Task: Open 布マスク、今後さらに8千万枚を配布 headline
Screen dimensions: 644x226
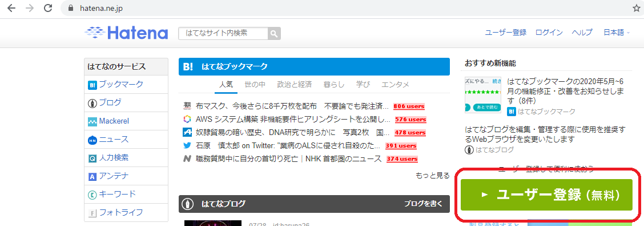Action: 292,106
